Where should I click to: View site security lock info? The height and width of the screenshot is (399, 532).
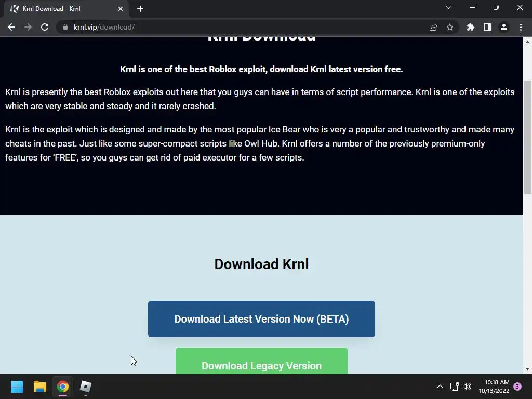pos(65,27)
